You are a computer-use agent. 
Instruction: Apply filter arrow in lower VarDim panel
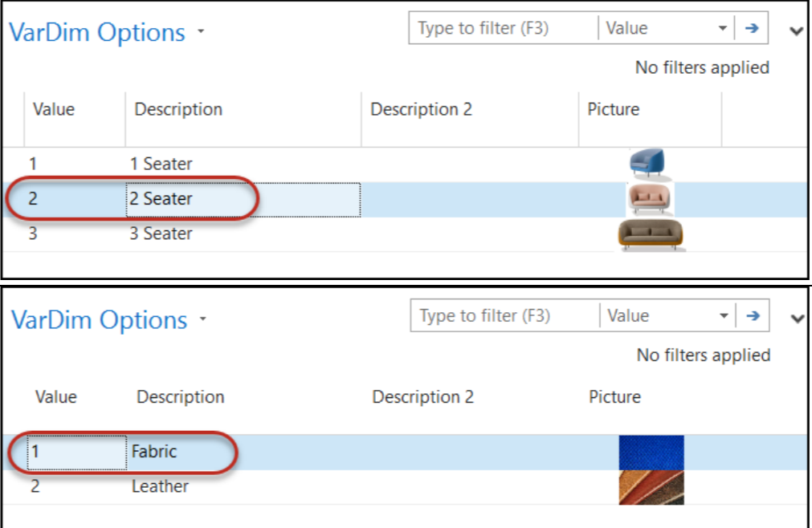tap(753, 315)
